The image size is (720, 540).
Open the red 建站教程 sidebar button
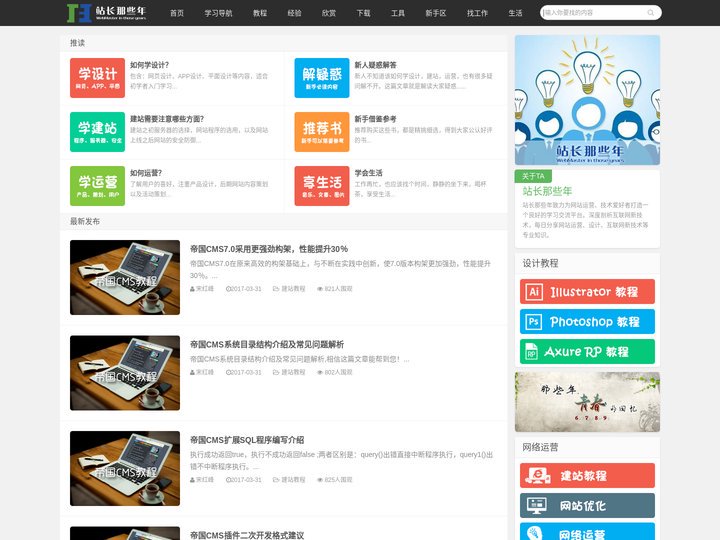(x=587, y=475)
